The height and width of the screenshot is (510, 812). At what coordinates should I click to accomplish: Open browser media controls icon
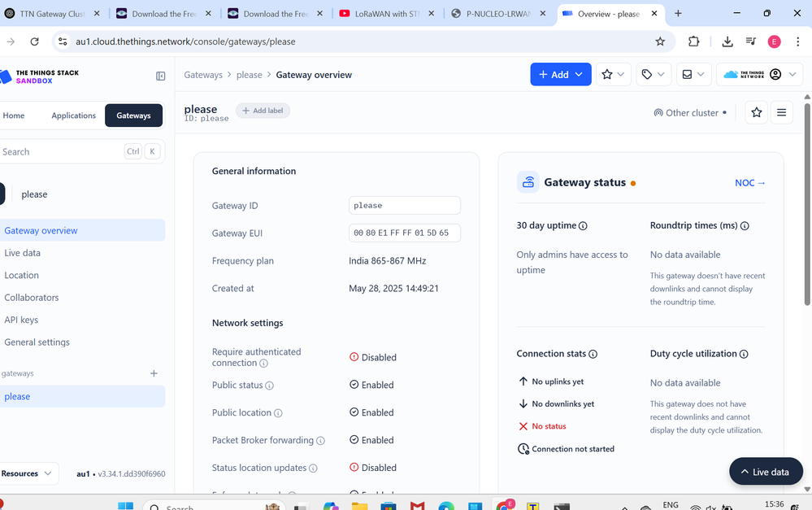click(x=750, y=41)
